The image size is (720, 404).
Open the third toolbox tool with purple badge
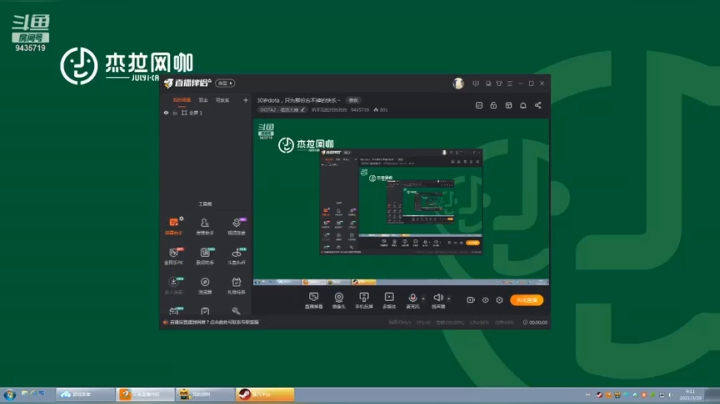pos(236,226)
